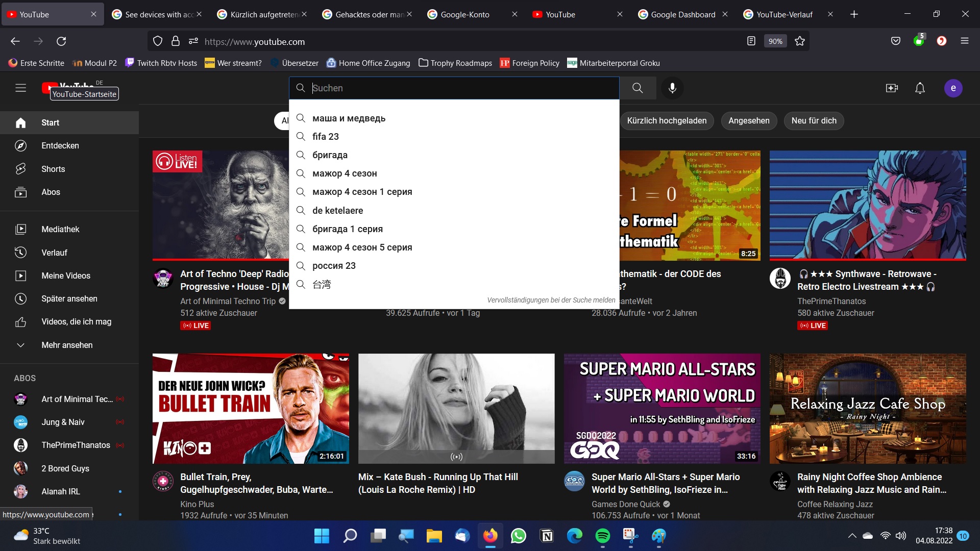Open the Trophy Roadmaps bookmark folder

point(455,63)
